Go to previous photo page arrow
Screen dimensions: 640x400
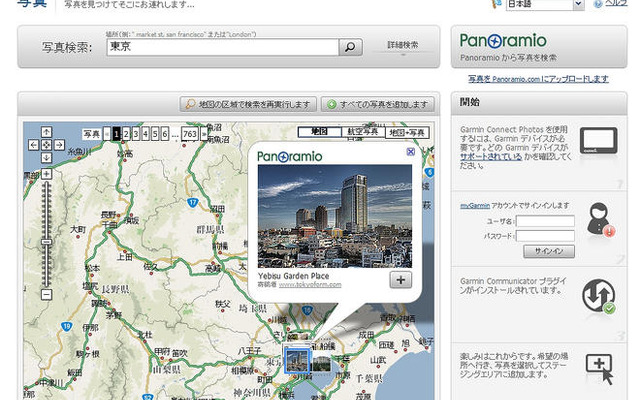(107, 134)
